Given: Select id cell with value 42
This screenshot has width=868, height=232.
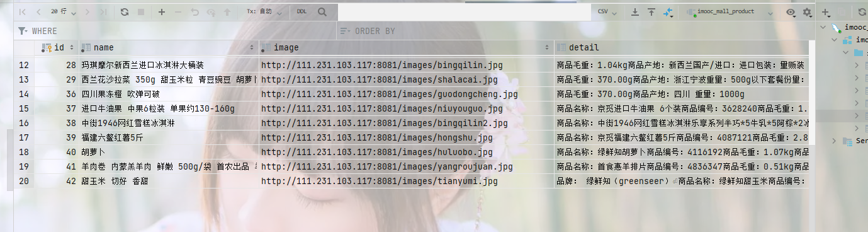Looking at the screenshot, I should [x=57, y=181].
